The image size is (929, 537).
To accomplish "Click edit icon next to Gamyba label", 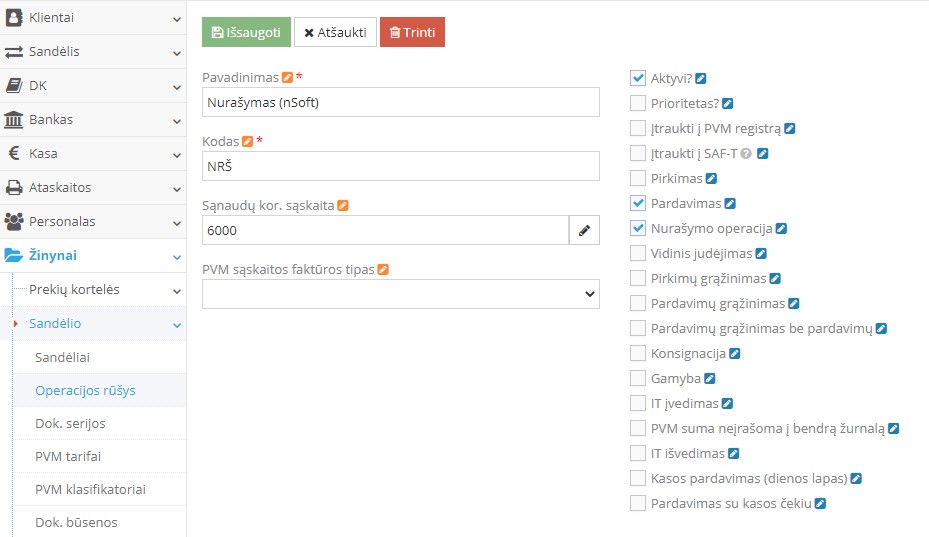I will 710,378.
